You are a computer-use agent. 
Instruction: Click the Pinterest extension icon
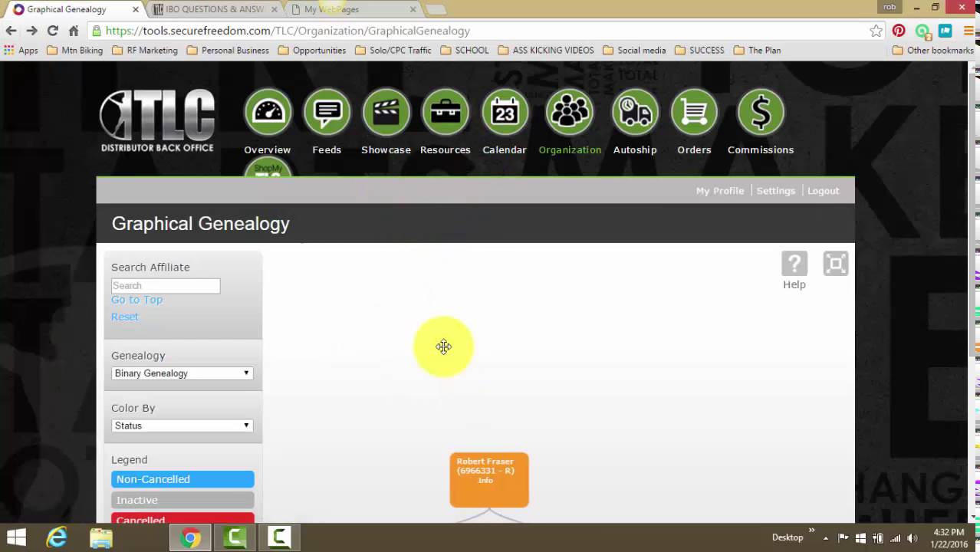pos(899,31)
